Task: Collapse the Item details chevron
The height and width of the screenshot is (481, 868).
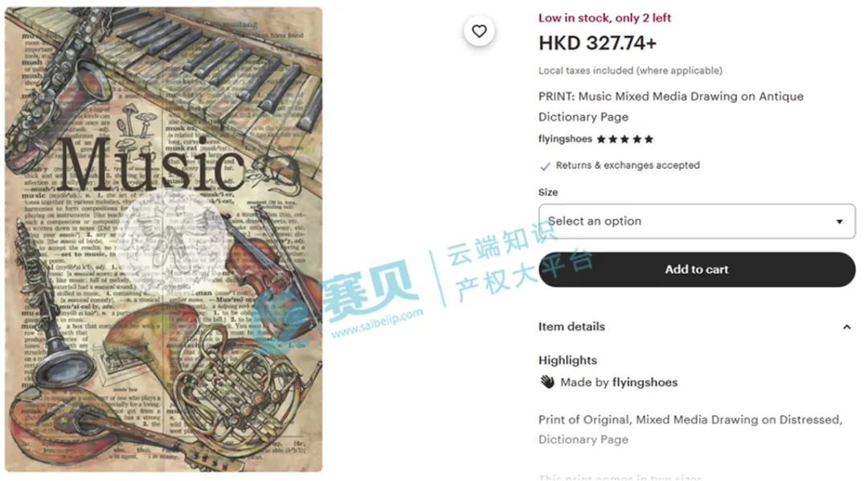Action: click(x=846, y=327)
